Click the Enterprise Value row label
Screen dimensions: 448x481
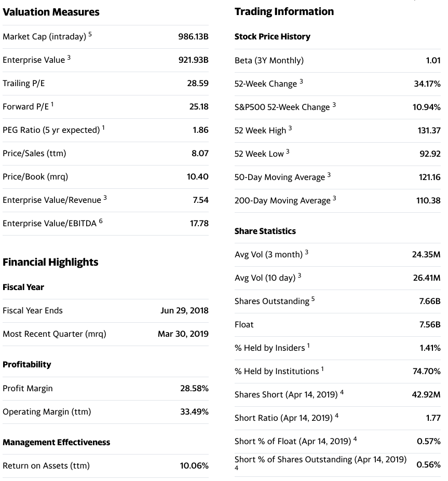(x=34, y=60)
